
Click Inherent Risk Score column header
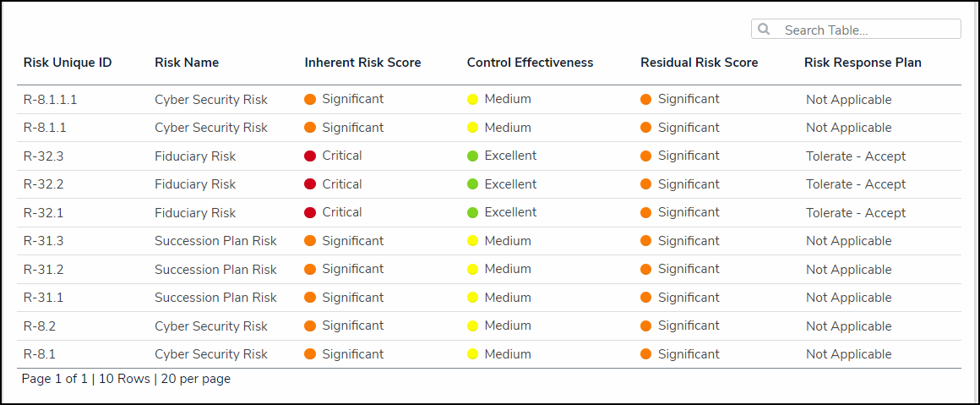point(362,63)
